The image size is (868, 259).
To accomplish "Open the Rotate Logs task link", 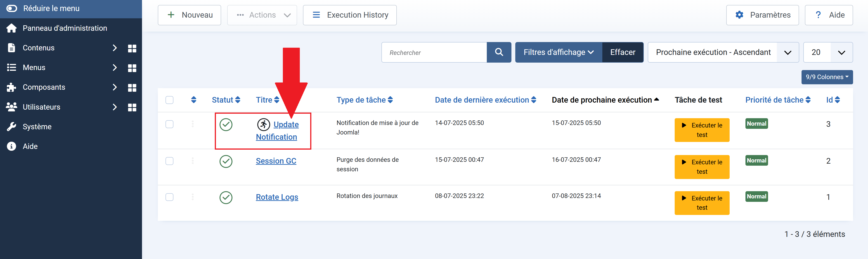I will (x=277, y=197).
